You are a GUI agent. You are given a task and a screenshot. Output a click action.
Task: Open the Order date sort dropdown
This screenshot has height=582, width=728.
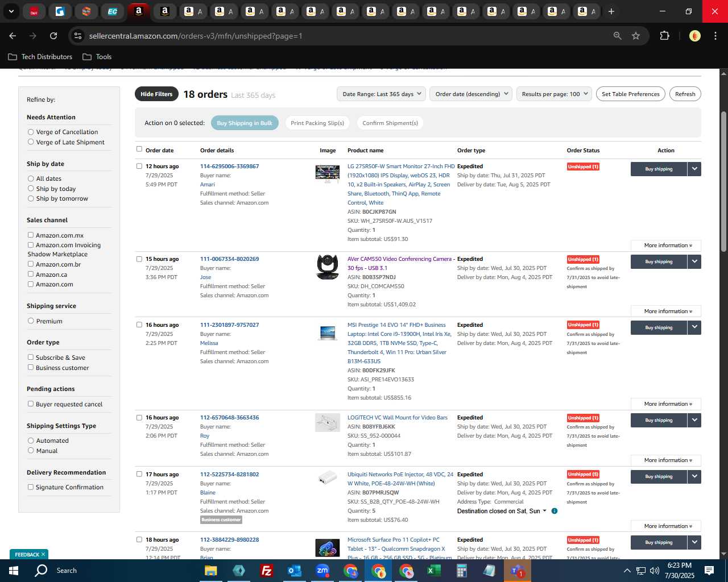(471, 94)
